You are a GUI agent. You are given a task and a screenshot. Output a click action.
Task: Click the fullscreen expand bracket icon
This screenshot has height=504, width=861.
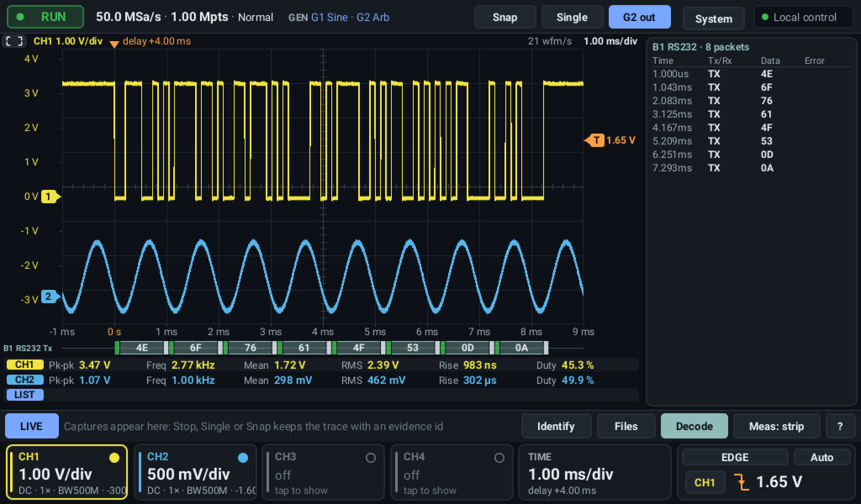14,41
